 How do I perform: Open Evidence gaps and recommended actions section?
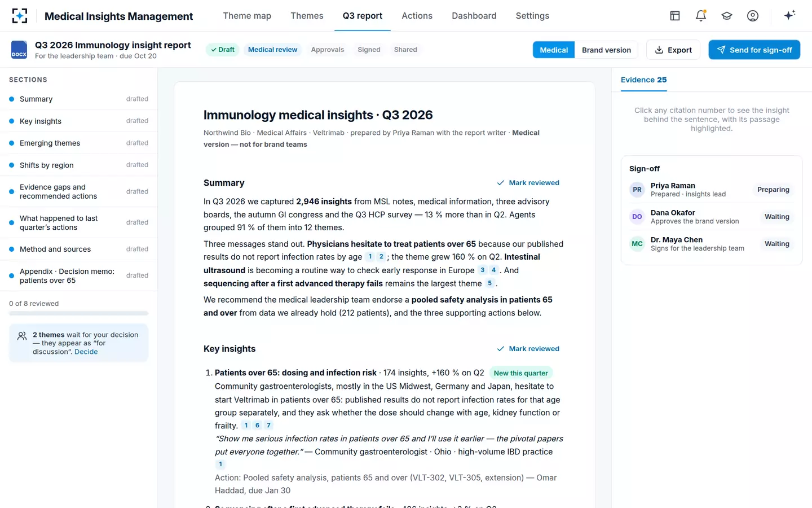pos(79,191)
